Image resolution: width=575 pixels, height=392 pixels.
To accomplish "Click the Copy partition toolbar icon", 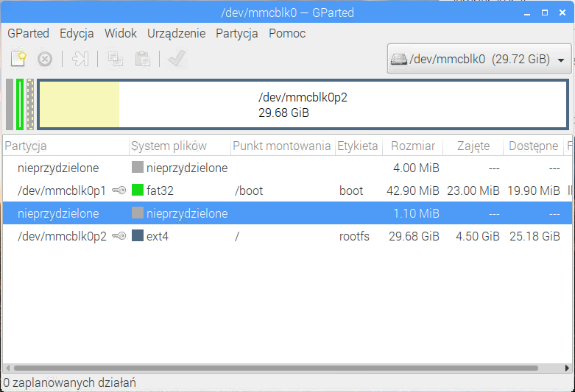I will point(116,59).
